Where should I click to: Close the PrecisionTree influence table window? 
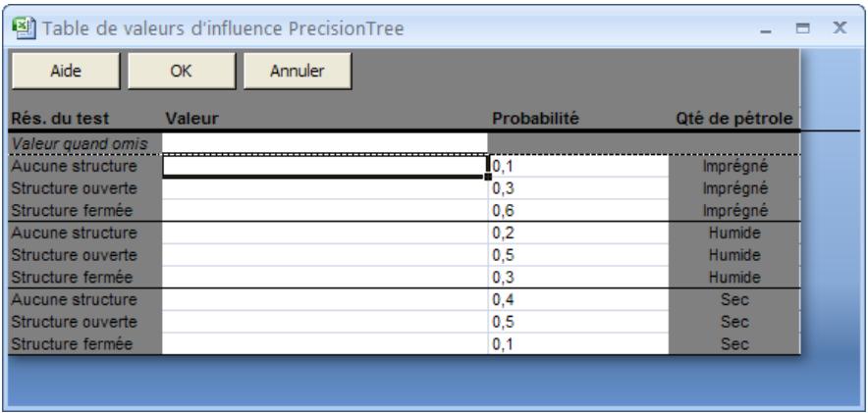(841, 27)
